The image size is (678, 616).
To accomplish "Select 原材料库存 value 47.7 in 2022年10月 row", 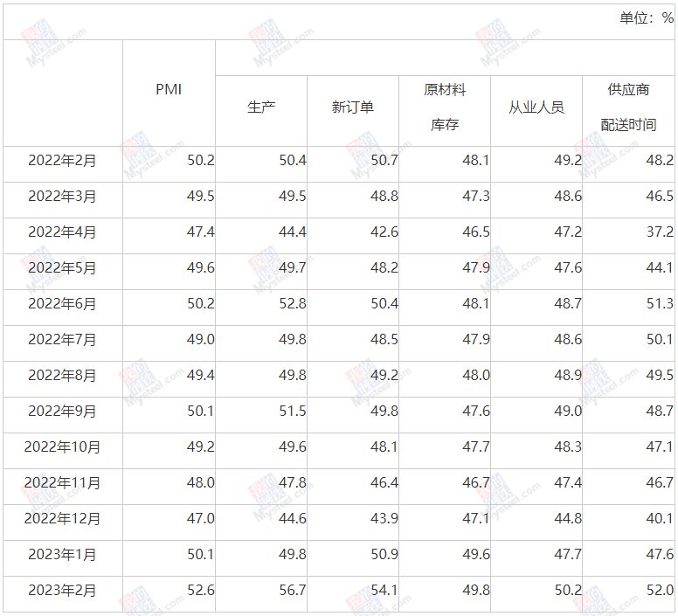I will coord(476,447).
